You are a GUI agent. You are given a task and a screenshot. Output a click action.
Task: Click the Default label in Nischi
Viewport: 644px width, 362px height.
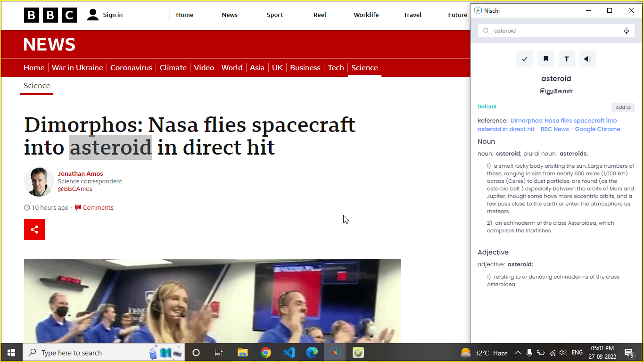tap(487, 107)
